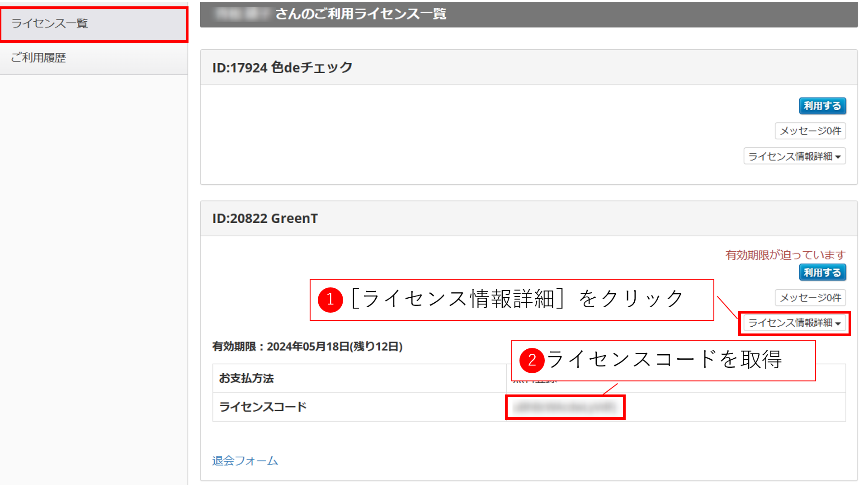This screenshot has height=488, width=868.
Task: Click the 有効期限 2024年05月18日 expiry text
Action: (307, 347)
